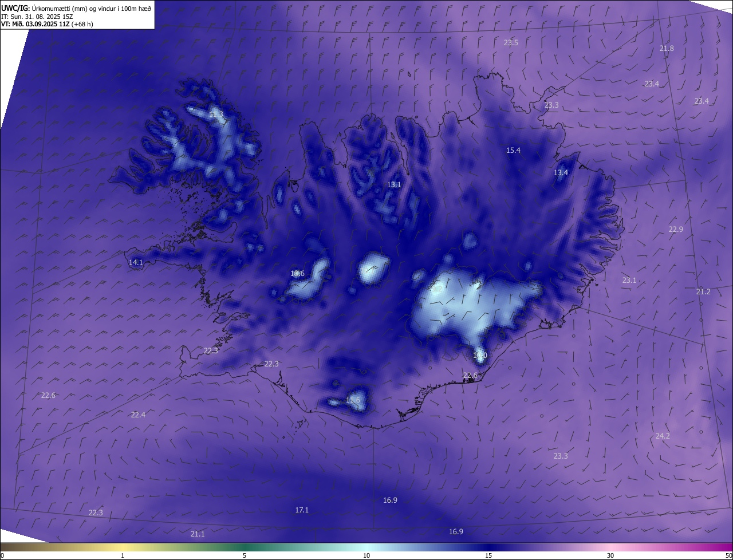733x560 pixels.
Task: Select the 'IT: Sun. 31. 08. 2025 15Z' line
Action: (37, 16)
